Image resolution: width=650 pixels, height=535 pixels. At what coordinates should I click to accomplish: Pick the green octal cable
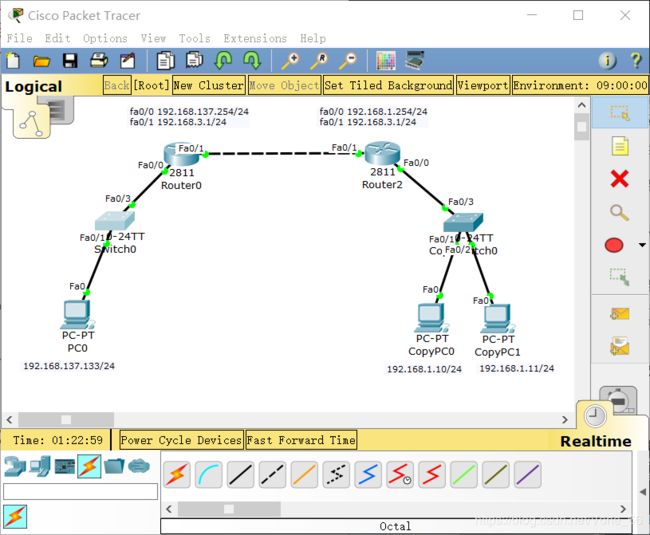(x=464, y=474)
